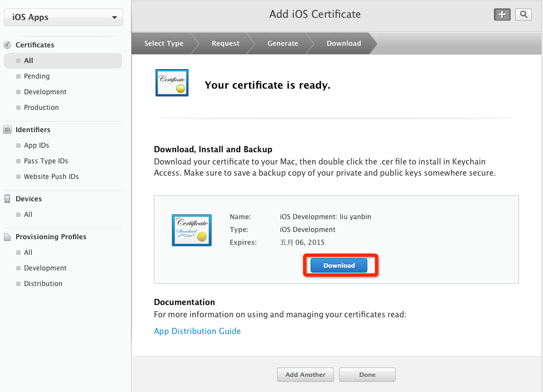This screenshot has width=543, height=392.
Task: Select Distribution under Provisioning Profiles
Action: click(x=43, y=283)
